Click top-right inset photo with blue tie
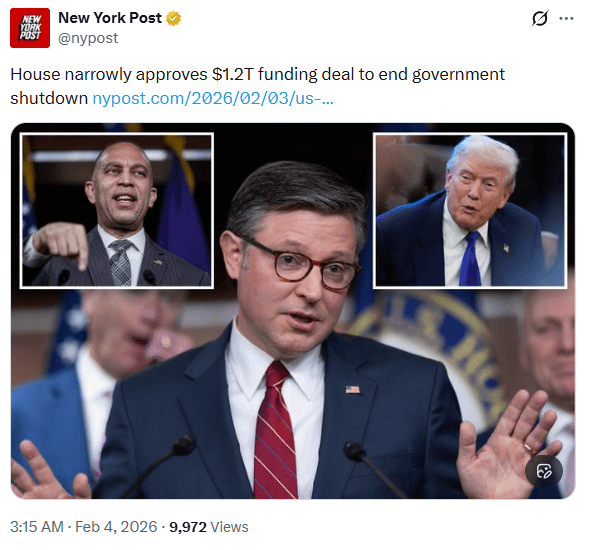The height and width of the screenshot is (550, 592). point(470,211)
